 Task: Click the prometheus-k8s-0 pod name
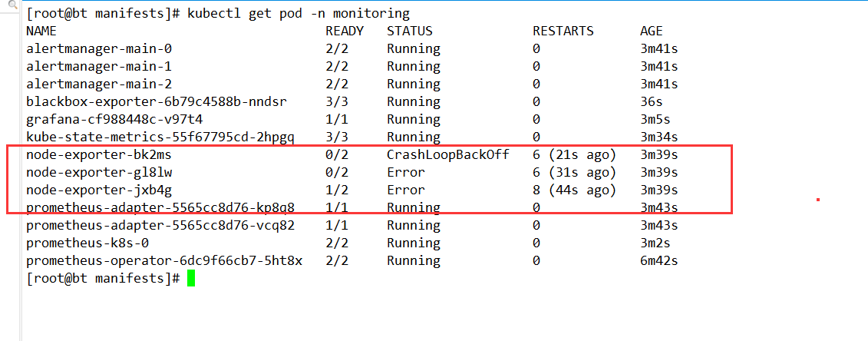(x=87, y=243)
